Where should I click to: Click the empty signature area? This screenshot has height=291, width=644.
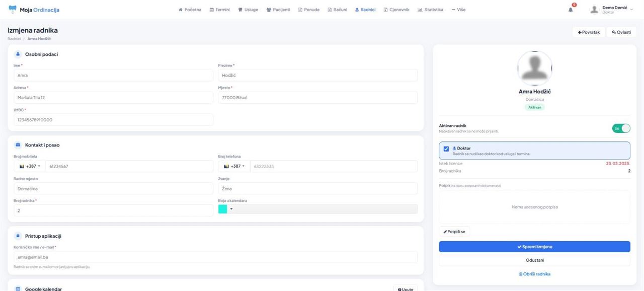[534, 207]
